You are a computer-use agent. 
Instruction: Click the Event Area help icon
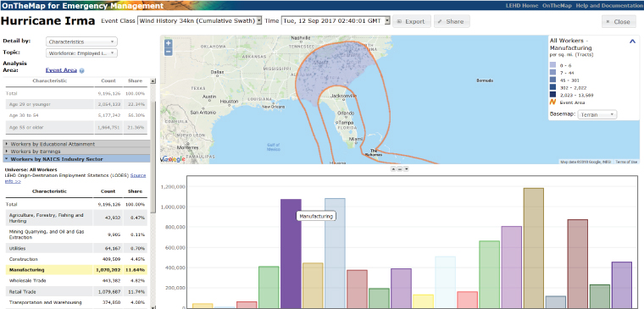click(81, 70)
